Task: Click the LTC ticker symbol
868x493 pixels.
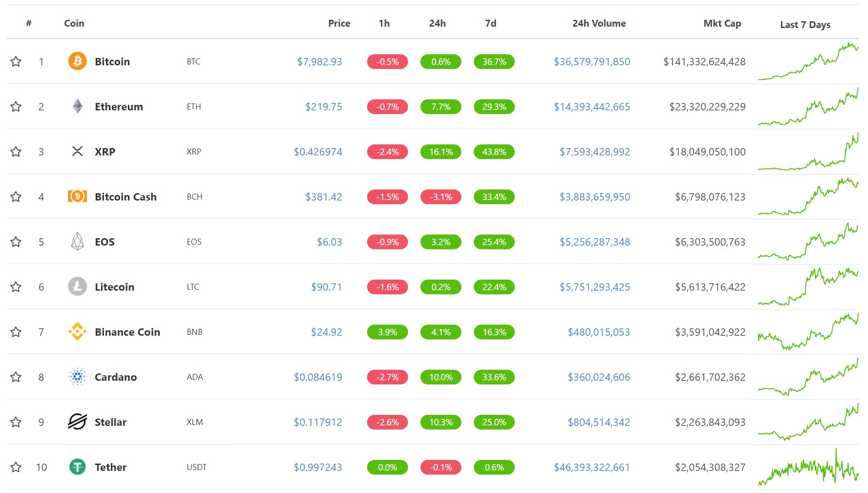Action: pos(193,287)
